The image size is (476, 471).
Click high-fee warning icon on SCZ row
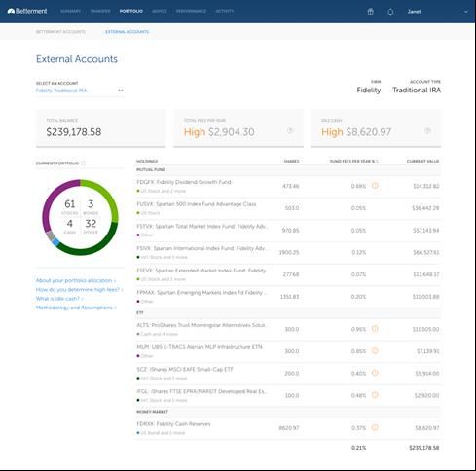pos(375,373)
